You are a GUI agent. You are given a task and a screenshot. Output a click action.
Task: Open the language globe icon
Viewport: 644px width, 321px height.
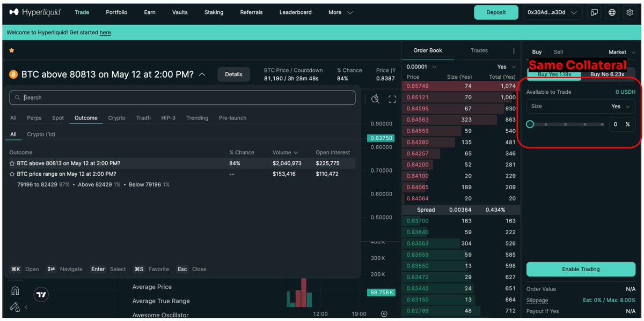point(612,12)
